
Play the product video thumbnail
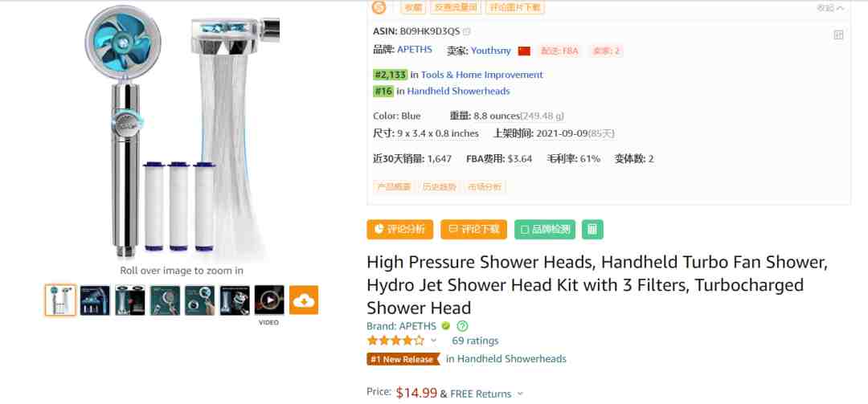pos(269,300)
